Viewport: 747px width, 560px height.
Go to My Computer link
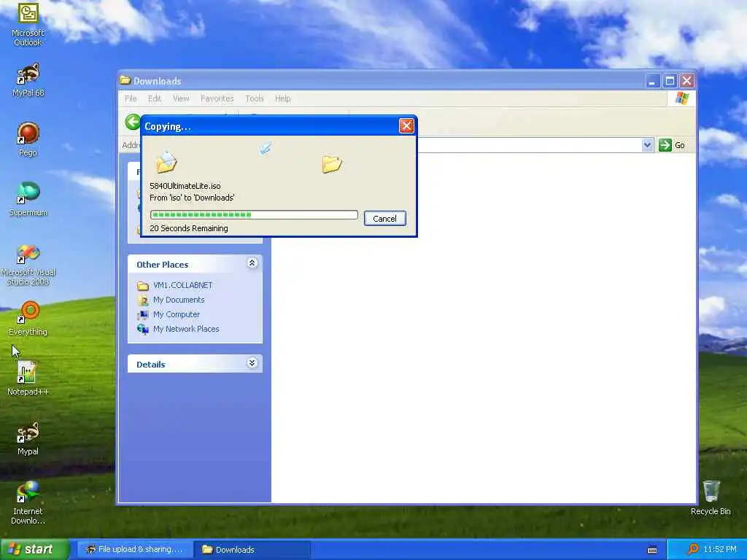pos(177,315)
